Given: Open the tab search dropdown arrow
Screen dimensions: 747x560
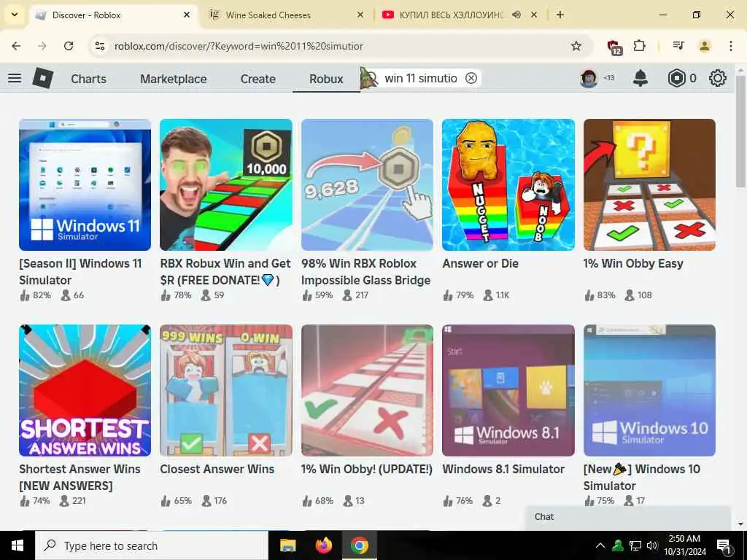Looking at the screenshot, I should (x=15, y=15).
